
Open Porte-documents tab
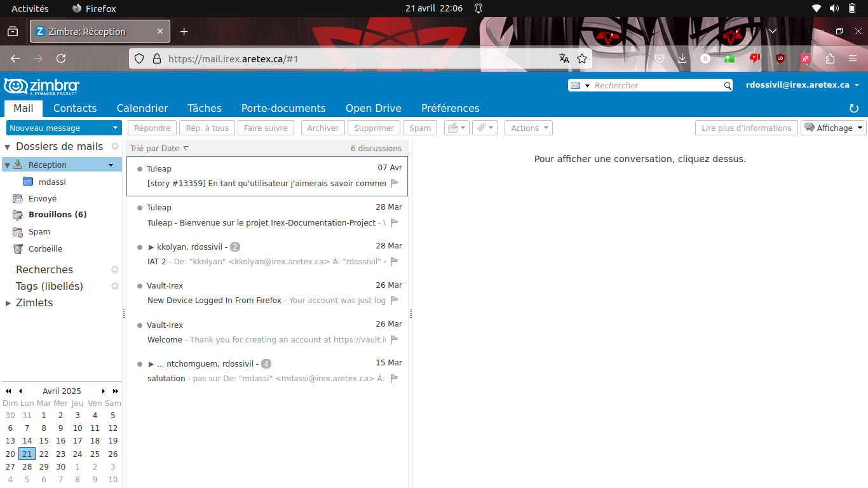283,108
